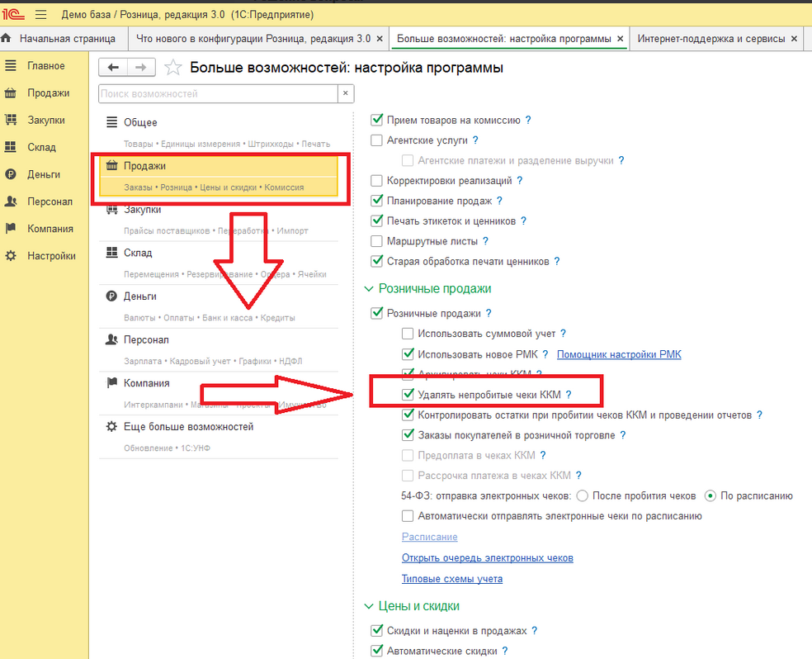Show help for Печать этикеток и ценников
The height and width of the screenshot is (659, 812).
pyautogui.click(x=523, y=221)
